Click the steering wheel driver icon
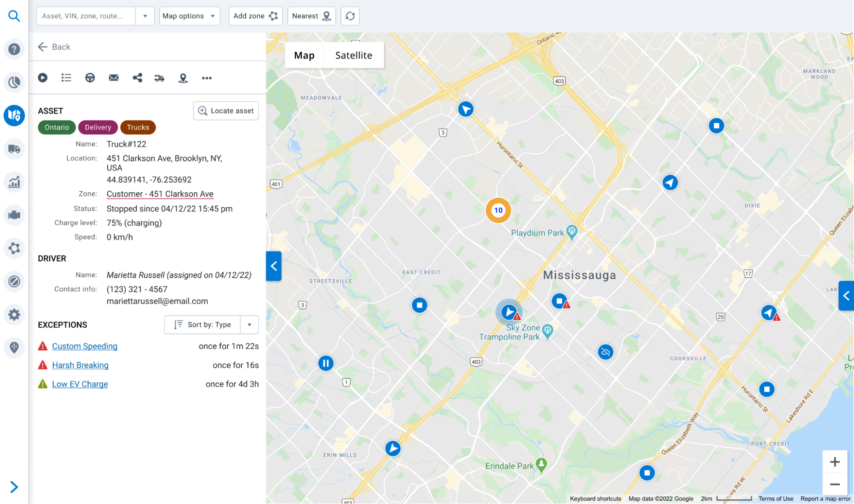Screen dimensions: 854x504 coord(90,78)
